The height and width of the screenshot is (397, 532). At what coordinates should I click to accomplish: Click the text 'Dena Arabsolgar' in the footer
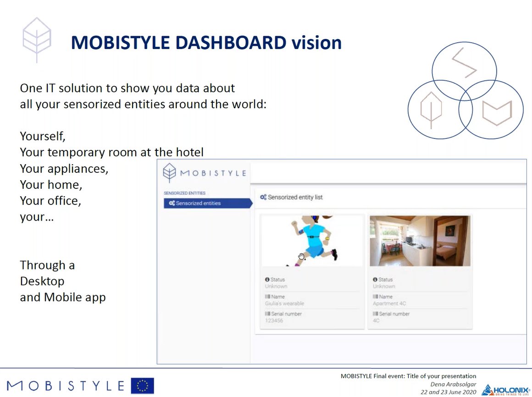(453, 384)
